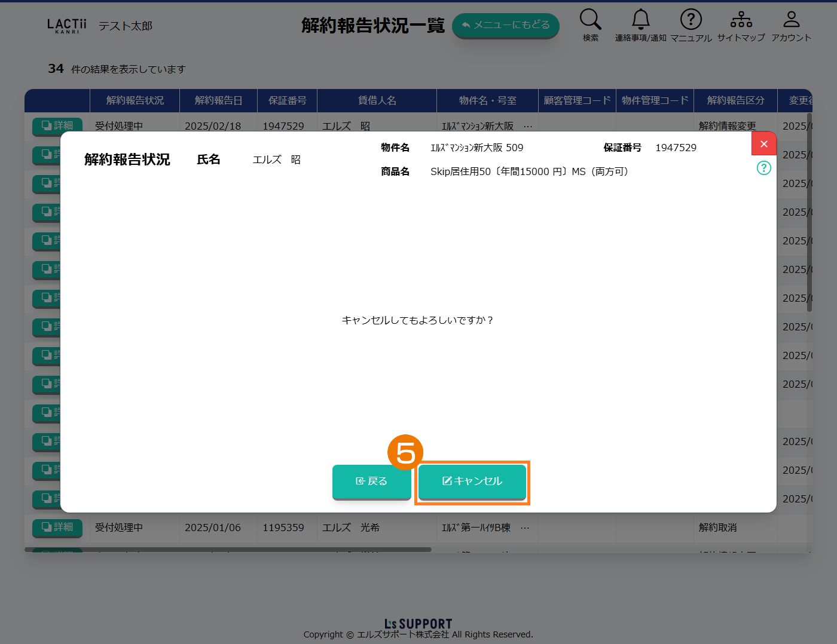837x644 pixels.
Task: Click メニューにもどる button
Action: click(505, 26)
